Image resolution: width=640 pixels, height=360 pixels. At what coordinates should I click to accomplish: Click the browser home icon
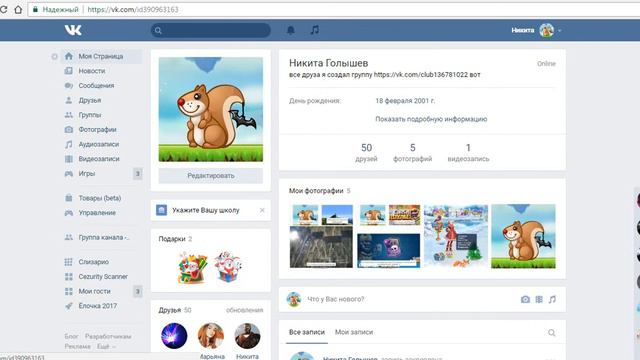pos(18,9)
